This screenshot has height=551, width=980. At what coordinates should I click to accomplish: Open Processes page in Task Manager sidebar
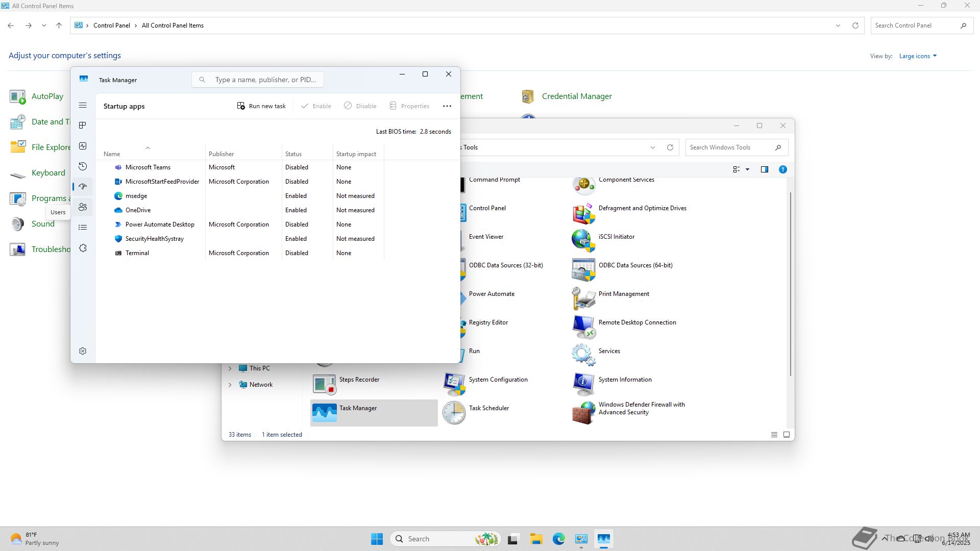point(83,126)
